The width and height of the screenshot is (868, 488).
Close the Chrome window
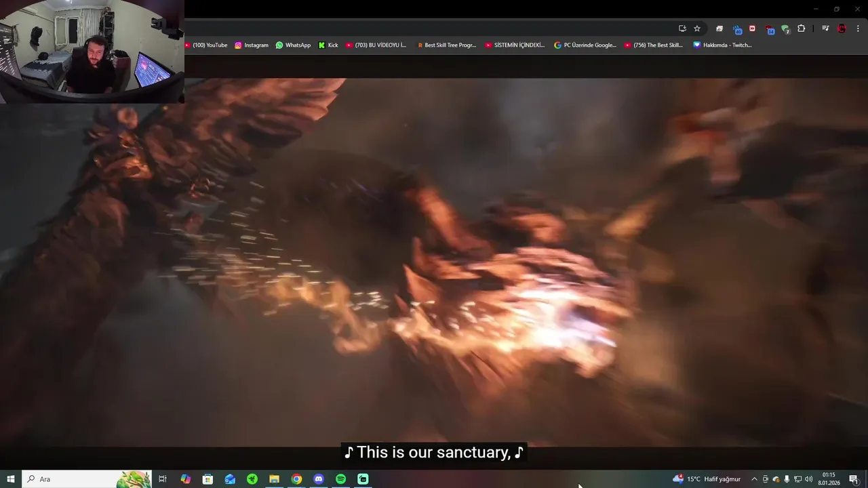pyautogui.click(x=856, y=9)
